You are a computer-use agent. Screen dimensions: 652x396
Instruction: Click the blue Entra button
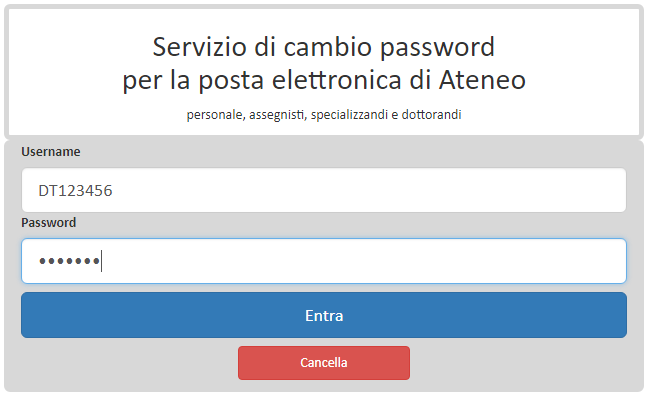click(324, 315)
